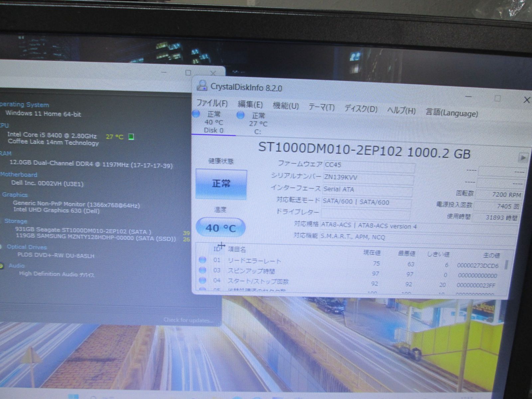This screenshot has height=399, width=532.
Task: Close the CrystalDiskInfo window
Action: [527, 100]
